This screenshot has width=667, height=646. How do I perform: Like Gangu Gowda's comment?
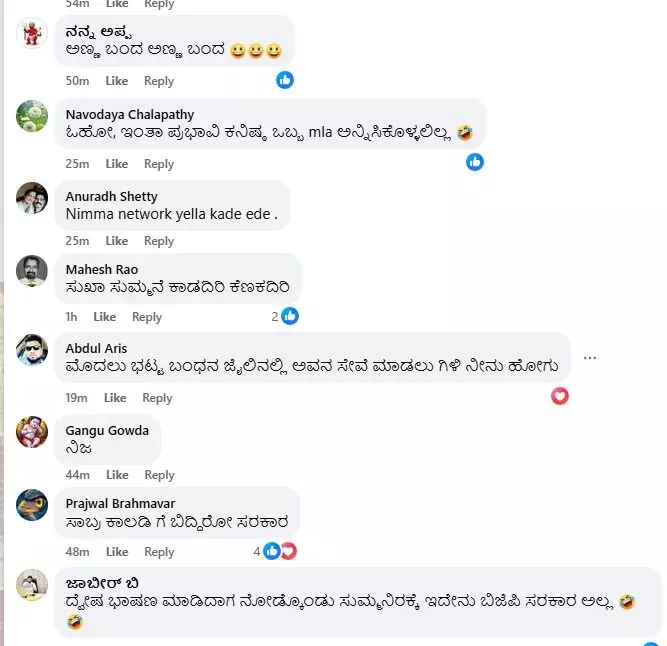click(x=117, y=475)
